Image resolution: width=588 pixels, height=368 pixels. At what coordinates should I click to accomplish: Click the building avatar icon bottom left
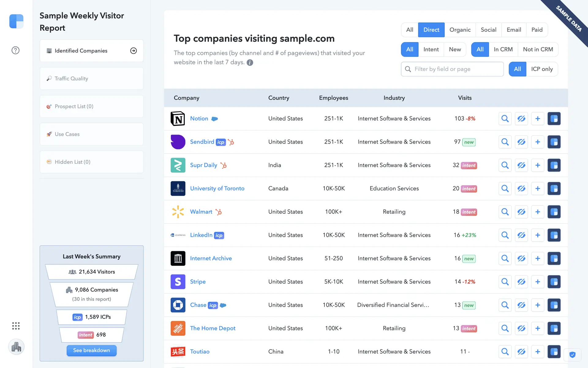(x=16, y=347)
